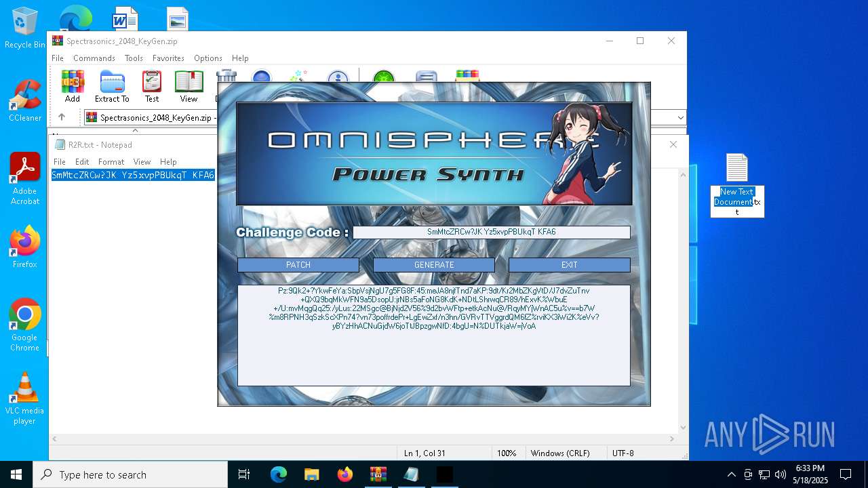Select the Firefox desktop icon

[x=24, y=247]
